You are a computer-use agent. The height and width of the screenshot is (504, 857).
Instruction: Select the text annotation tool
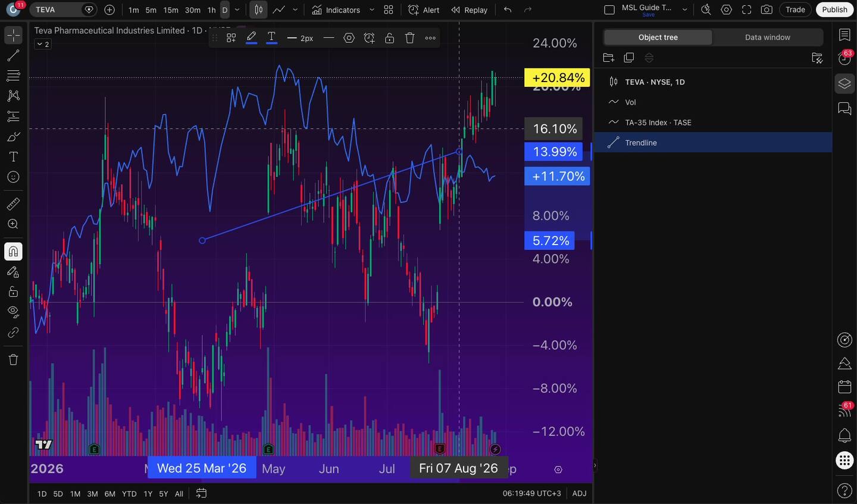pos(13,157)
